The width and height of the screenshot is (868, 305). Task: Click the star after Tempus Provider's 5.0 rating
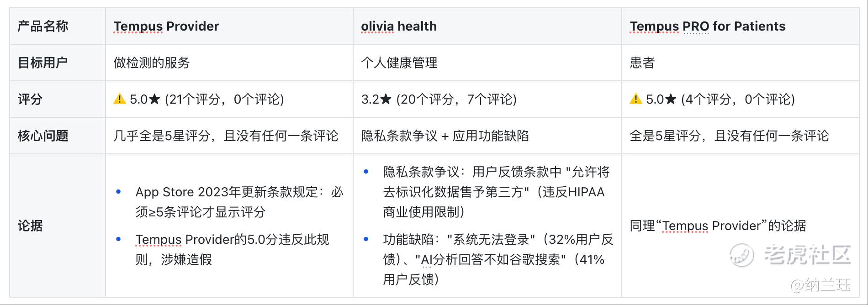coord(154,99)
